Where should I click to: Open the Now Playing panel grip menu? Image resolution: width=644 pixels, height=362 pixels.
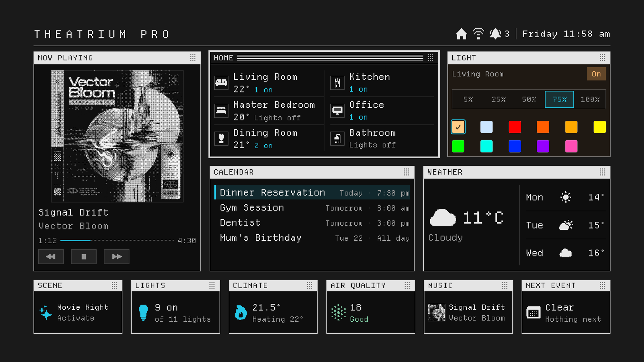(x=193, y=58)
